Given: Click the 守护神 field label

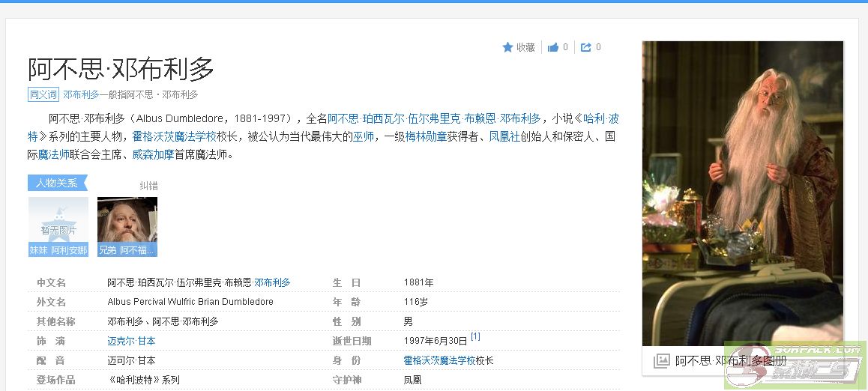Looking at the screenshot, I should pos(346,381).
